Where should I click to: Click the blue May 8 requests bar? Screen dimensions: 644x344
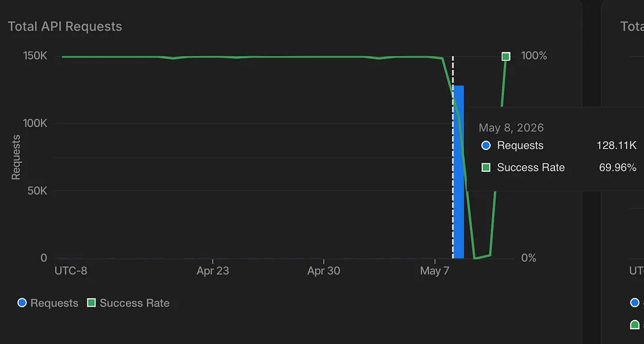(x=459, y=172)
